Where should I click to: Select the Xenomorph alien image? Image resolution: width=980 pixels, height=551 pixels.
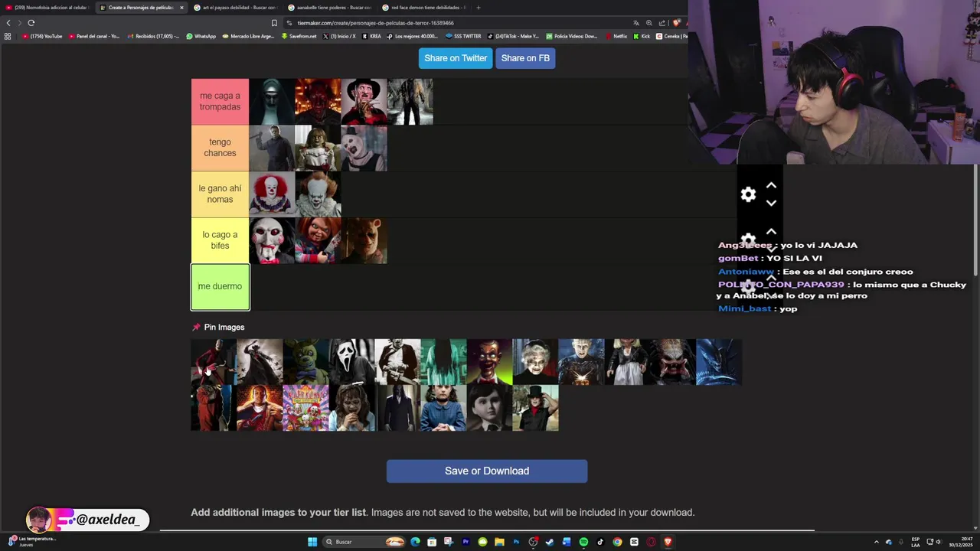(719, 362)
